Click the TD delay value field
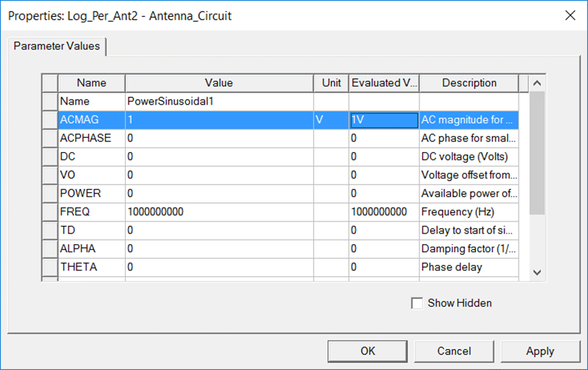 (218, 230)
